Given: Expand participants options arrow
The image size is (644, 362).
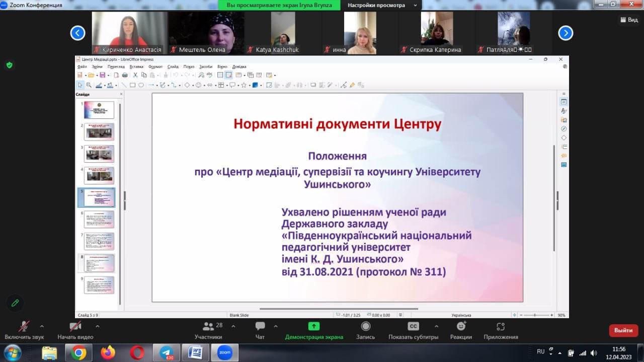Looking at the screenshot, I should tap(233, 326).
